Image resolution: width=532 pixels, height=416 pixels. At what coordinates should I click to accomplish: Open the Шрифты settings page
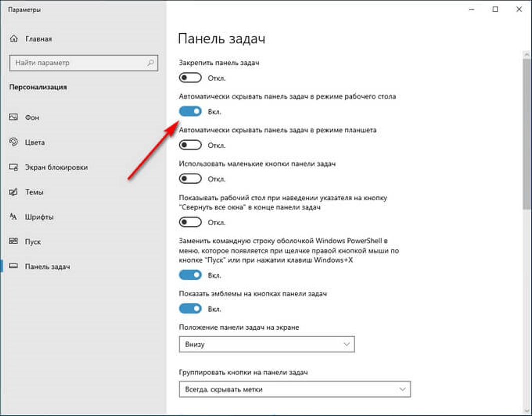coord(39,217)
